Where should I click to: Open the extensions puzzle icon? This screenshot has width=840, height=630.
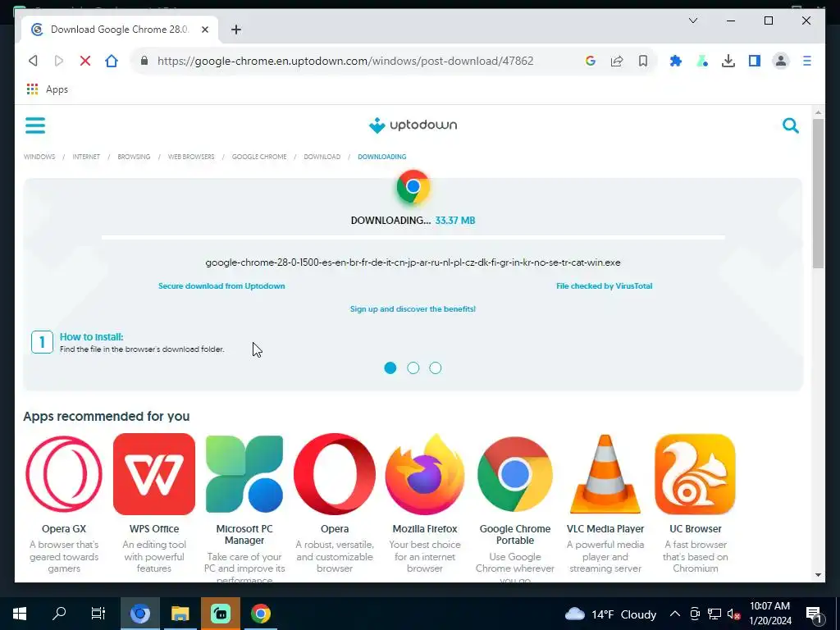(x=676, y=61)
